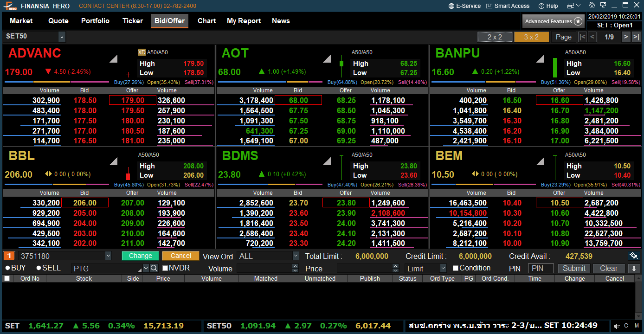
Task: Click the orange Cancel button
Action: tap(180, 256)
